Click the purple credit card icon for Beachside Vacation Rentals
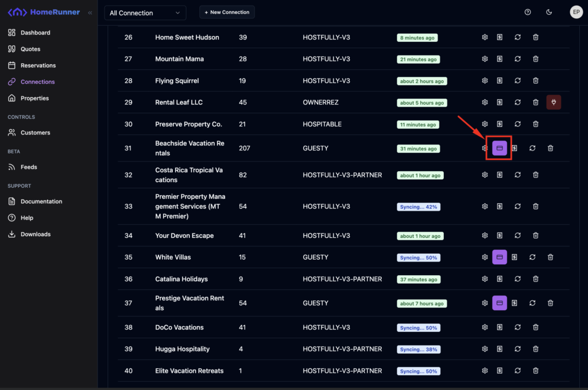The width and height of the screenshot is (588, 390). click(500, 148)
